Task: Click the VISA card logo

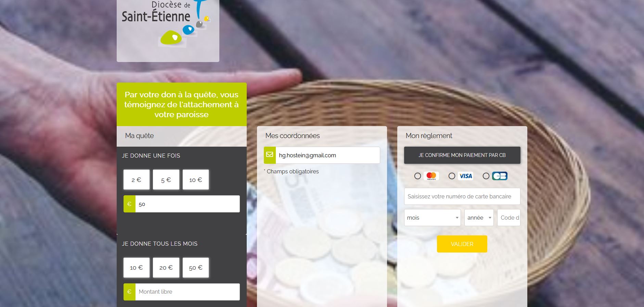Action: [465, 176]
